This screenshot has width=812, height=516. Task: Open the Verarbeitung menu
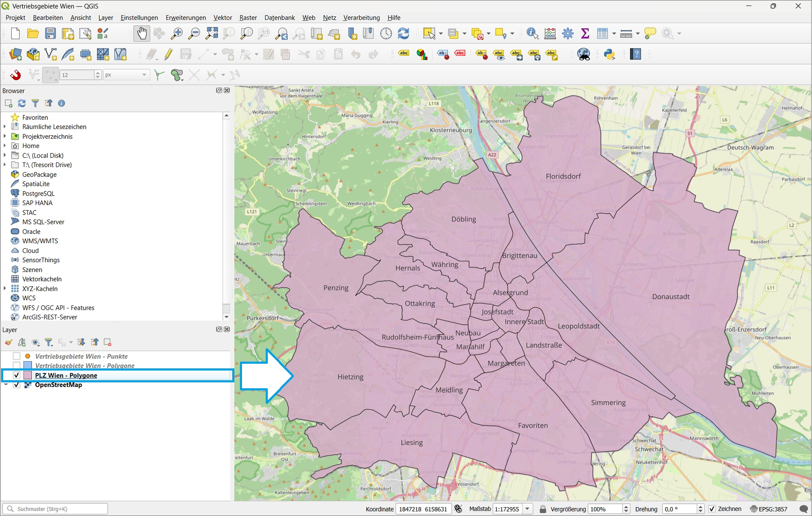click(x=361, y=17)
